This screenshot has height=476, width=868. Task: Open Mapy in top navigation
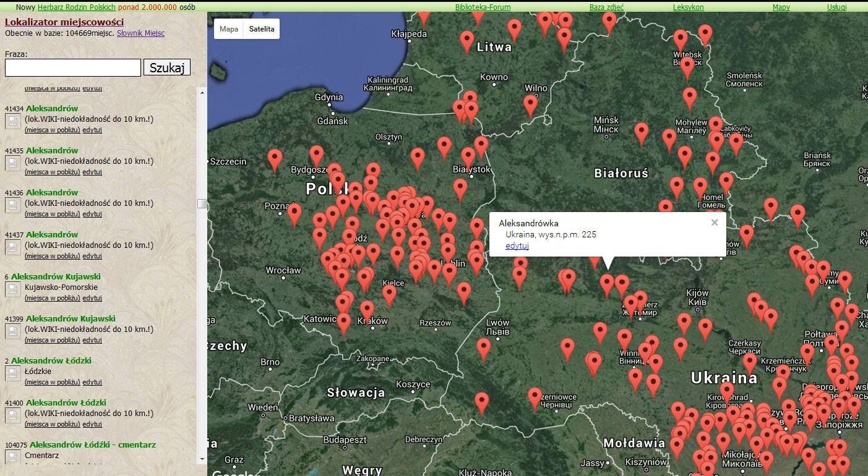point(781,7)
